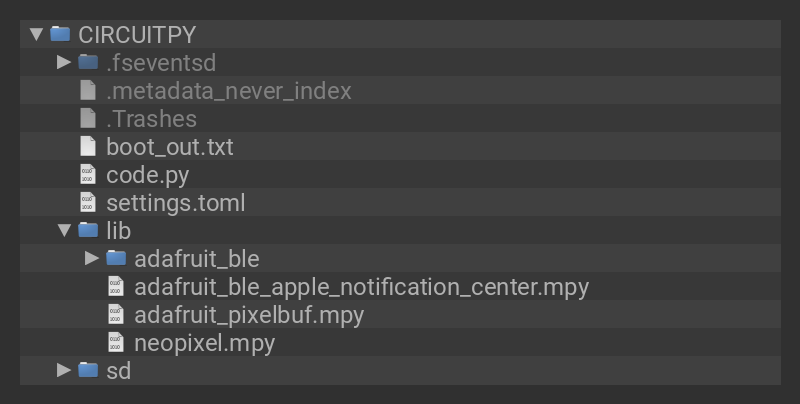Viewport: 800px width, 404px height.
Task: Expand the adafruit_ble folder arrow
Action: (x=92, y=258)
